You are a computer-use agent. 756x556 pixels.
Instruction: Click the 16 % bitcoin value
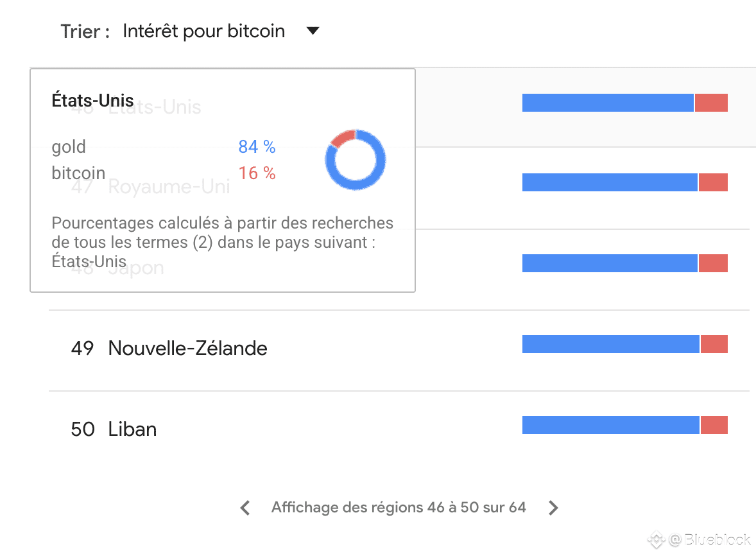tap(257, 173)
